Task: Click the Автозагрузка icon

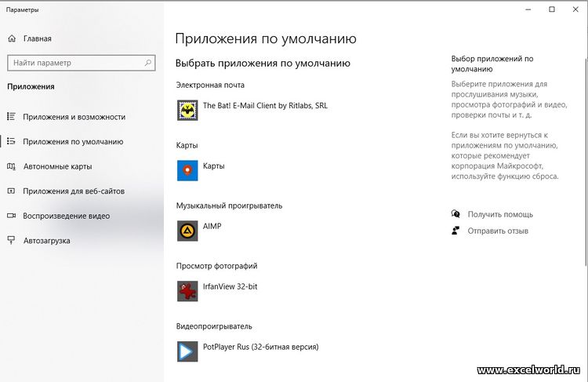Action: [11, 241]
